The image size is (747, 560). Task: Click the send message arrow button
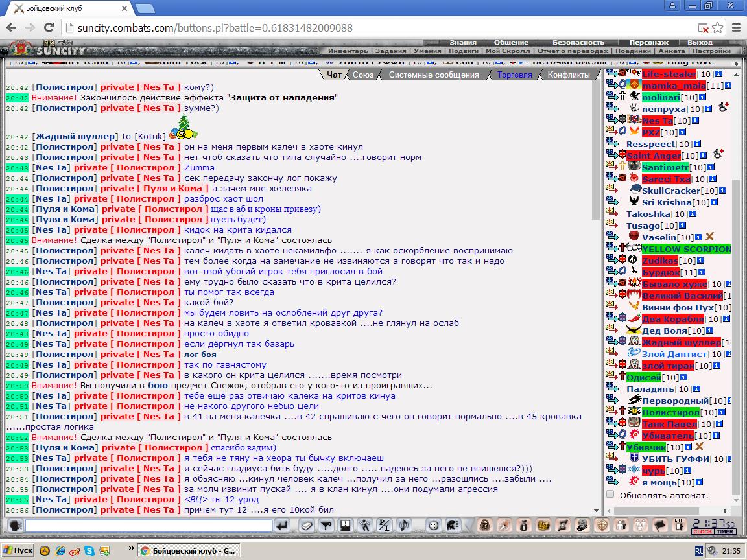pyautogui.click(x=282, y=525)
